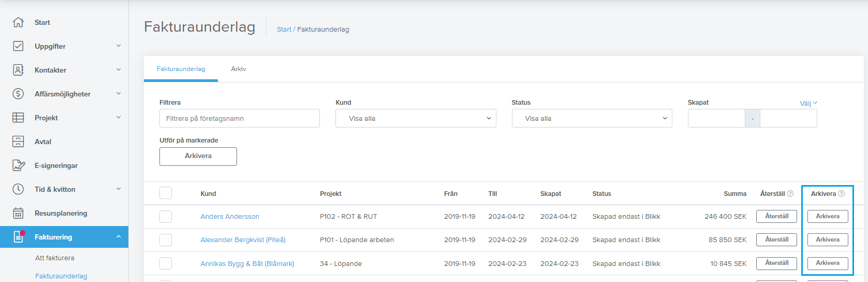Click the 85 850 SEK amount
Viewport: 868px width, 282px height.
727,240
